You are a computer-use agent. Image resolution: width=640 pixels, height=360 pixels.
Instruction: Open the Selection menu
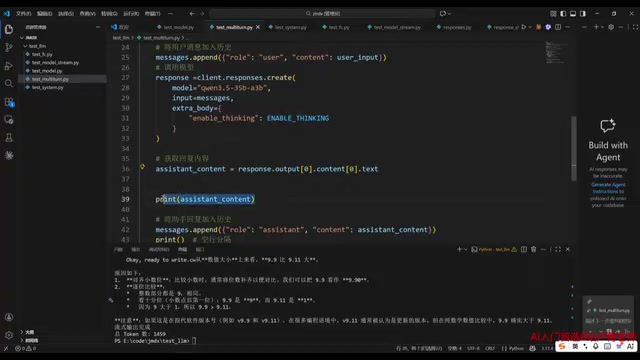pyautogui.click(x=66, y=13)
